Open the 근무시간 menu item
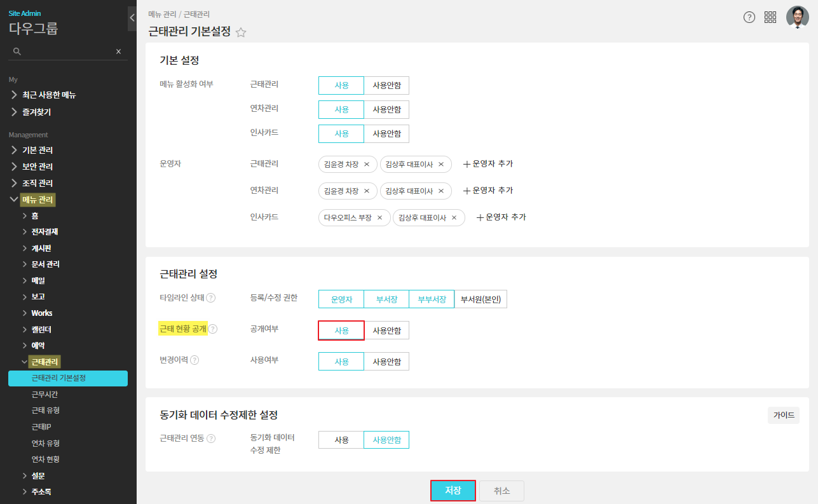This screenshot has width=818, height=504. point(44,395)
